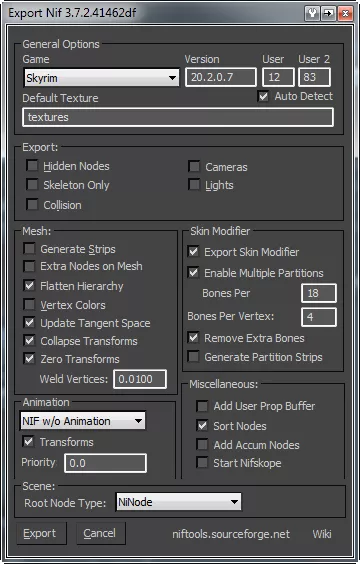
Task: Click the Export button
Action: (41, 533)
